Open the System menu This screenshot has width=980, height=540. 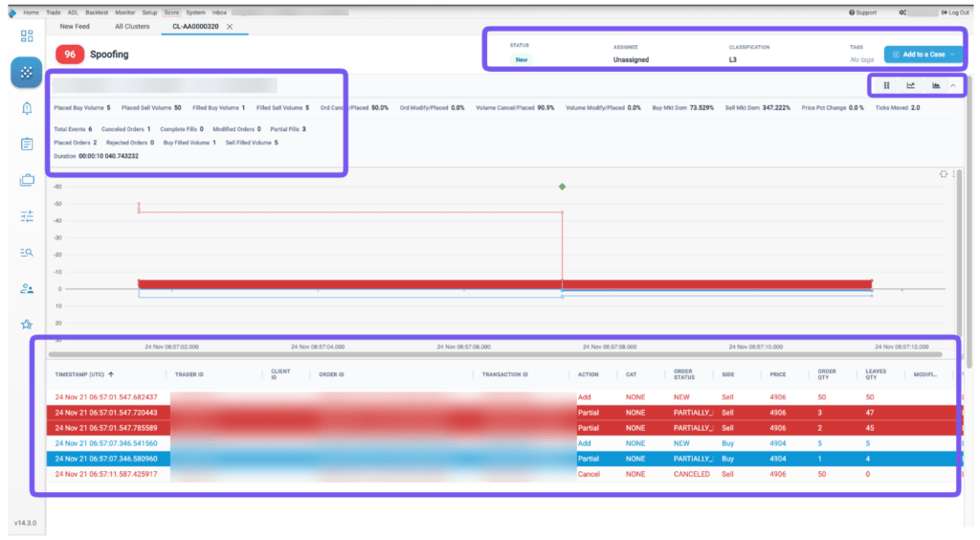click(195, 12)
